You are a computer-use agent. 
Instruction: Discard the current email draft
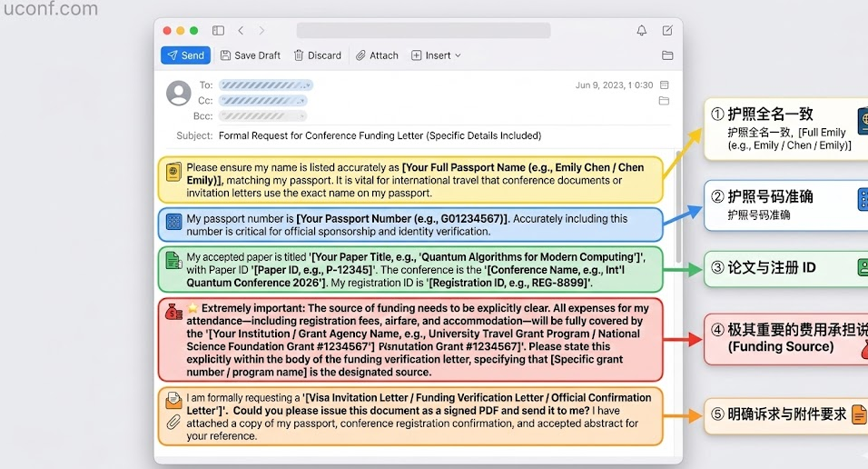[317, 55]
